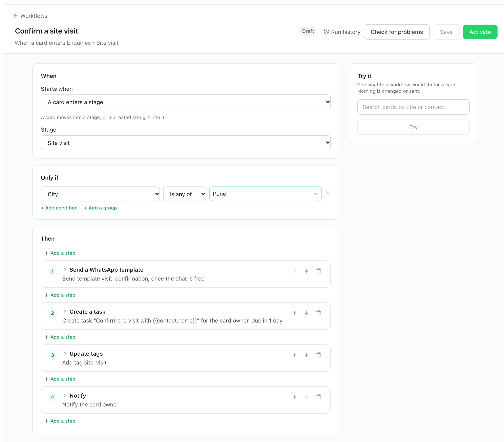Click the Confirm a site visit title
This screenshot has height=442, width=504.
tap(46, 31)
